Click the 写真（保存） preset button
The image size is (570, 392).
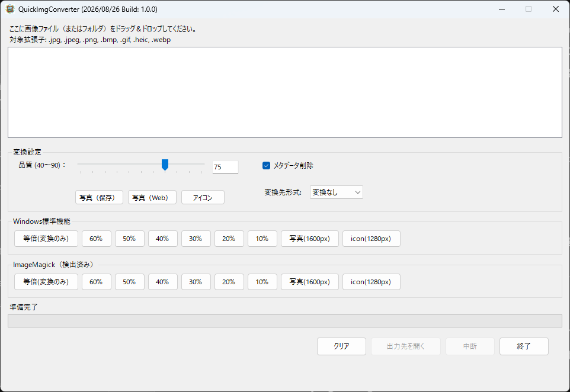point(99,198)
